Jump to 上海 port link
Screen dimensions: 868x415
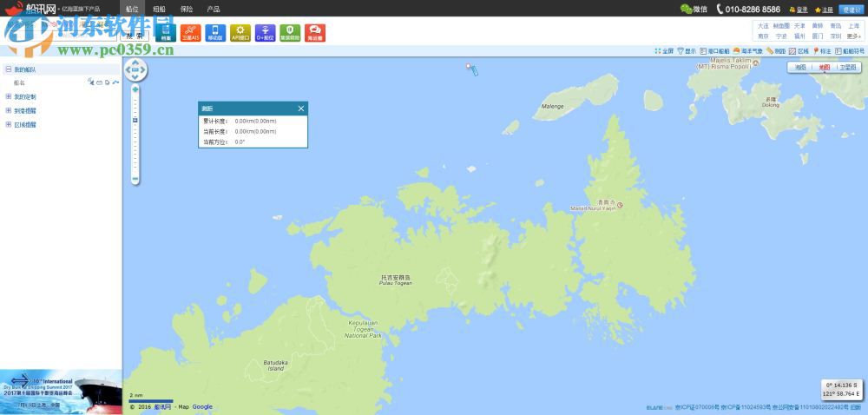point(853,26)
